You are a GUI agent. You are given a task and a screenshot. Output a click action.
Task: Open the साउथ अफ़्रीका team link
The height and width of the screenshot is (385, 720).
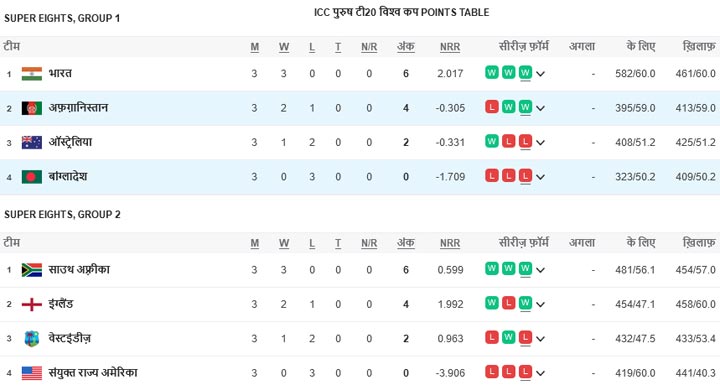pyautogui.click(x=79, y=269)
